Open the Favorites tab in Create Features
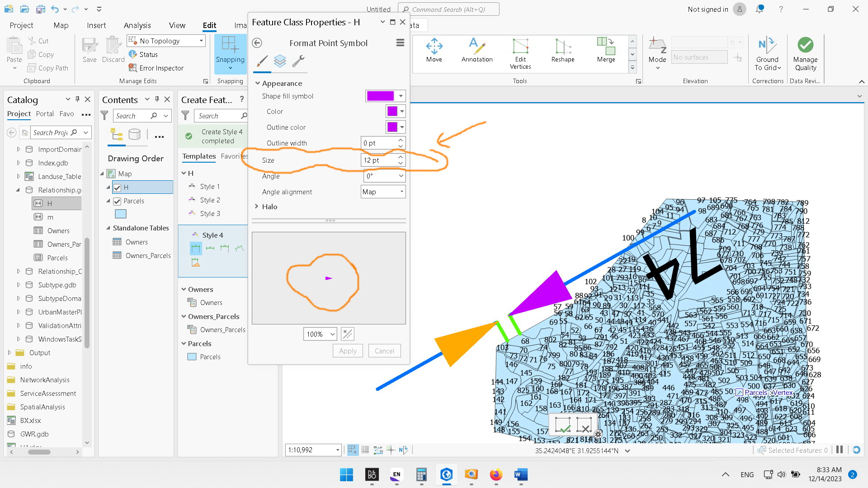Image resolution: width=868 pixels, height=488 pixels. click(x=234, y=156)
